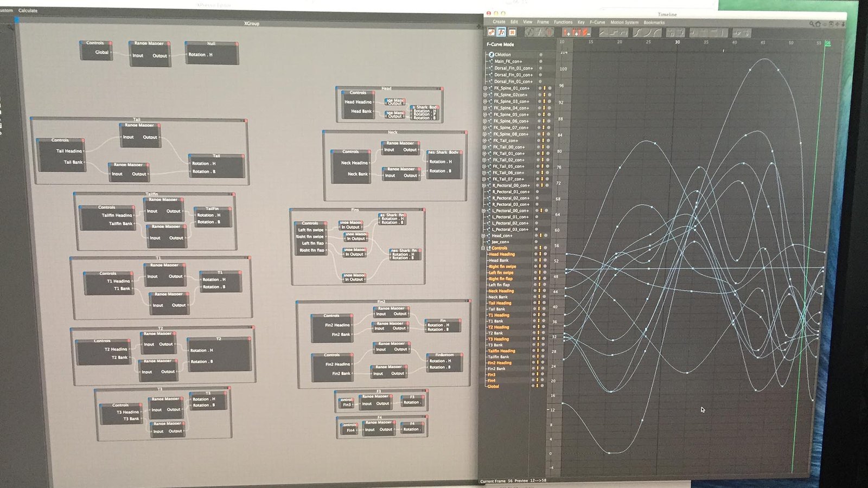Expand the Head_con+ tree item
The height and width of the screenshot is (488, 868).
tap(483, 236)
